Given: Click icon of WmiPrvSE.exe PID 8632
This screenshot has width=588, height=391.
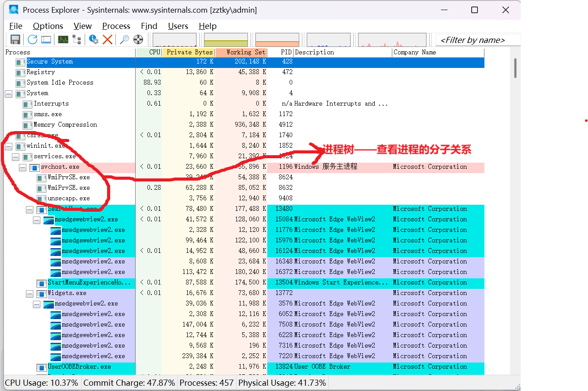Looking at the screenshot, I should coord(41,188).
